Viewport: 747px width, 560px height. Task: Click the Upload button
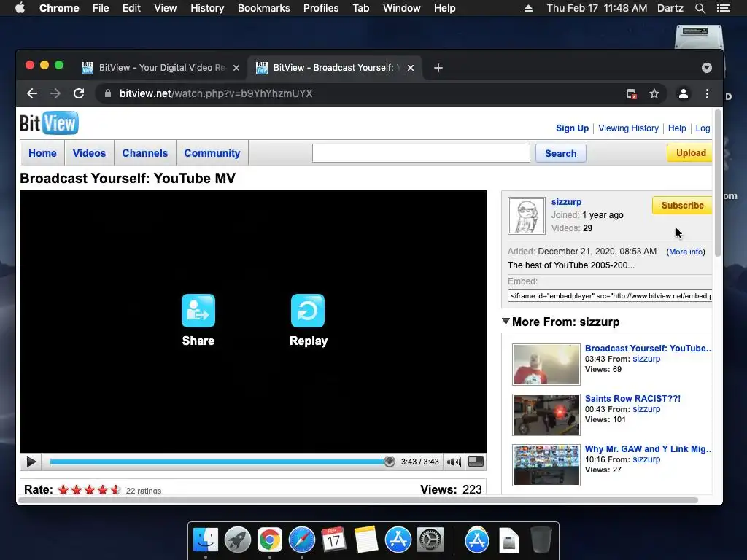(690, 153)
